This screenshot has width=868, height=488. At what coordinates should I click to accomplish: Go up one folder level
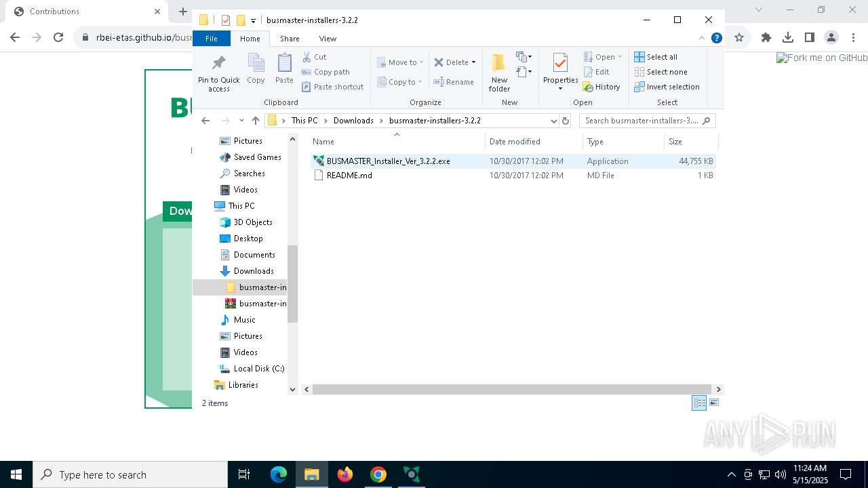[x=256, y=121]
